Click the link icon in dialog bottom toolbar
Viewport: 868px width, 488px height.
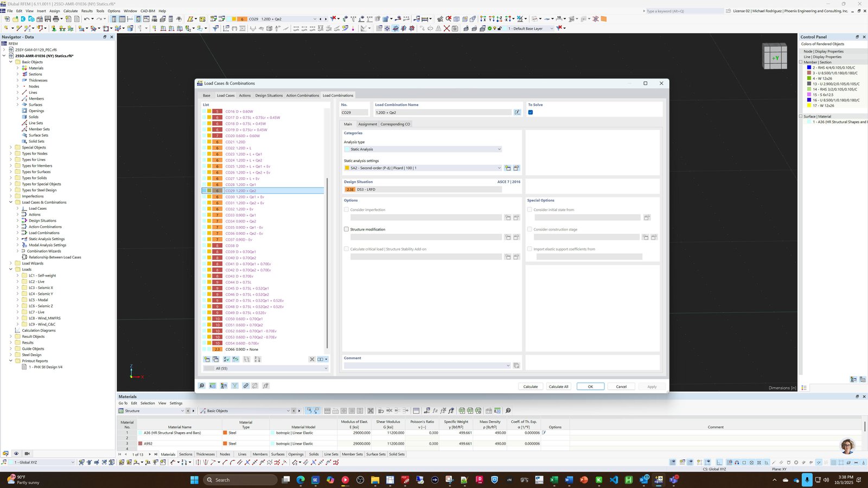click(x=246, y=386)
